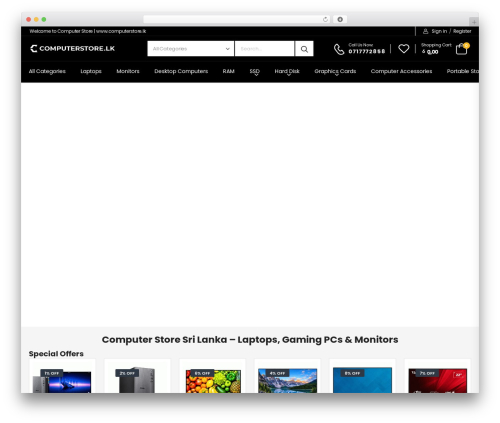Focus the product search input field
Viewport: 500px width, 423px height.
265,49
